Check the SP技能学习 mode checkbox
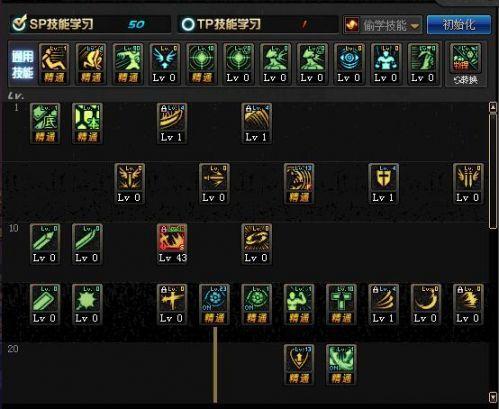Viewport: 499px width, 409px height. coord(19,23)
